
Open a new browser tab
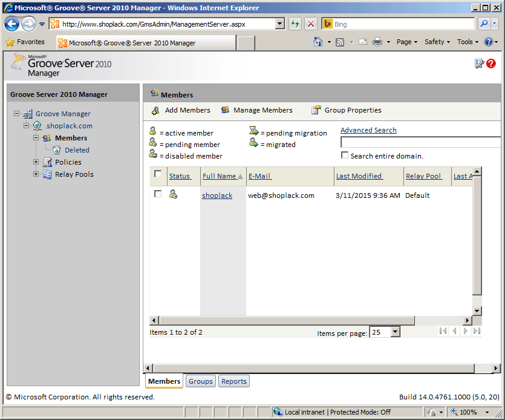[x=246, y=43]
